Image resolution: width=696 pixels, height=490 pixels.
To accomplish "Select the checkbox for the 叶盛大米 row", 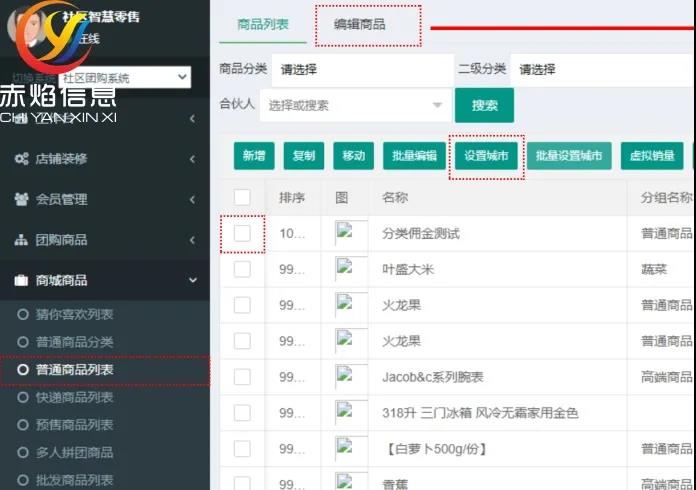I will [242, 269].
